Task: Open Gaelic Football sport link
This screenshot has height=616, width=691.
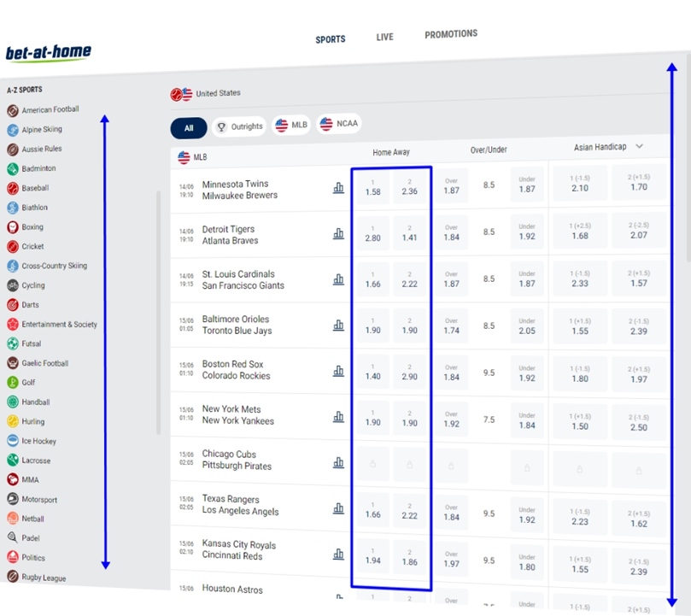Action: coord(45,363)
